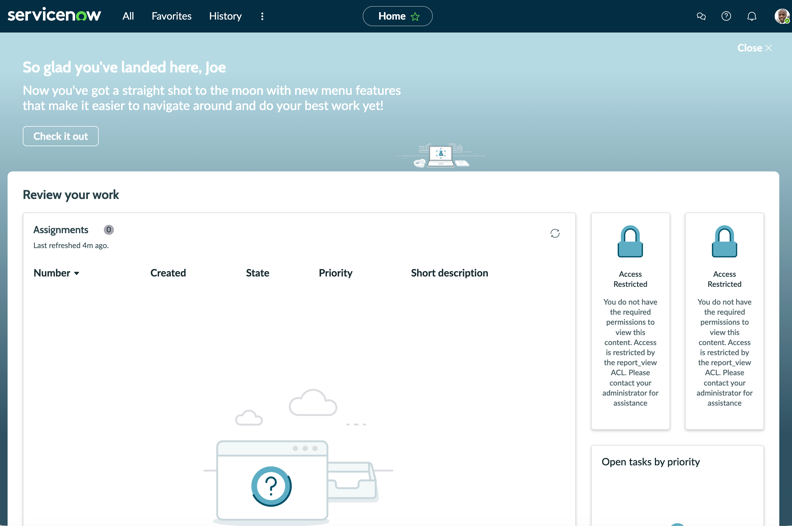Click the Priority column header
Viewport: 792px width, 526px height.
pos(335,273)
